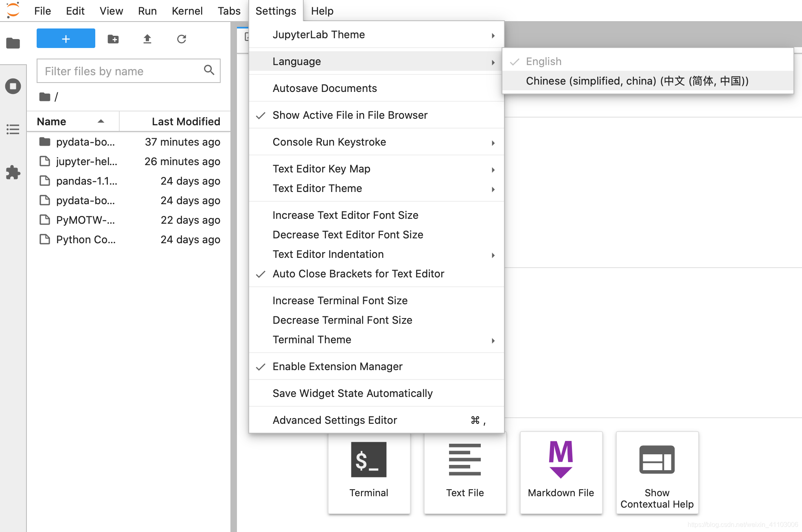
Task: Open the table of contents sidebar
Action: (x=13, y=129)
